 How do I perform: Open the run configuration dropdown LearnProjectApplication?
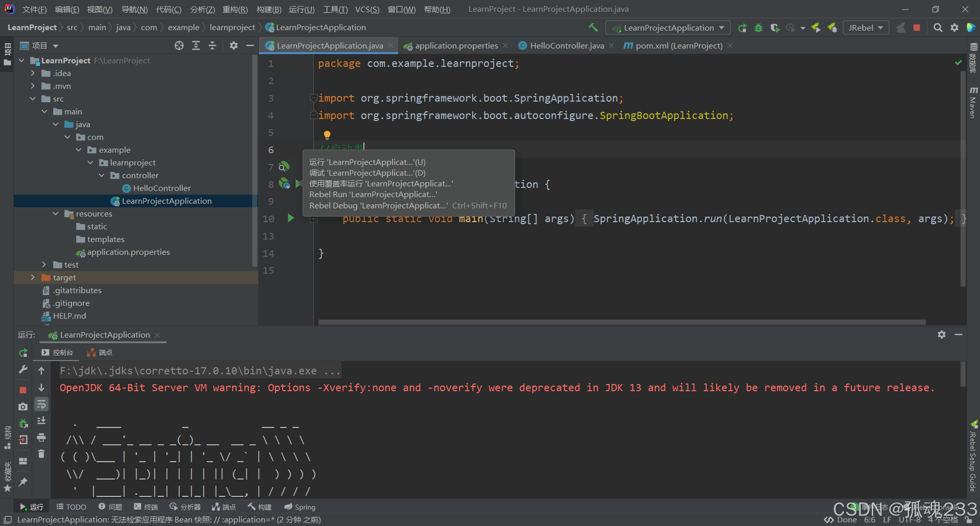668,28
